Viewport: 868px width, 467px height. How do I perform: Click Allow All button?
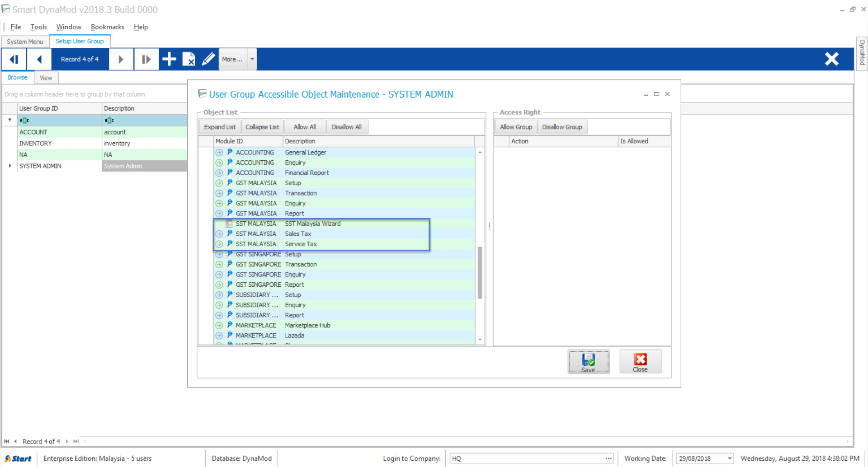[305, 127]
